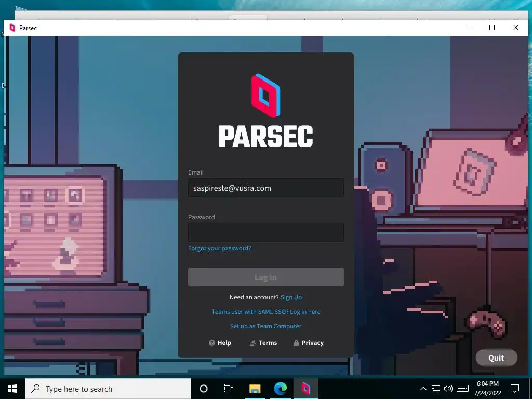This screenshot has height=399, width=532.
Task: Open the notification center icon
Action: tap(515, 389)
